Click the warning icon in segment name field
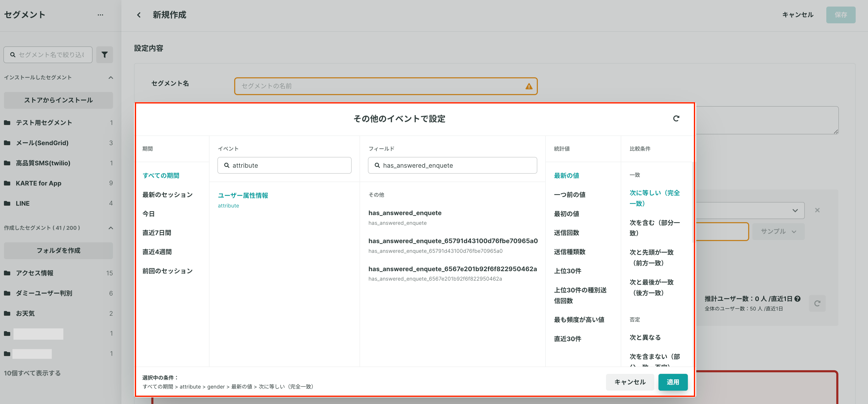Screen dimensions: 868x404 click(529, 86)
